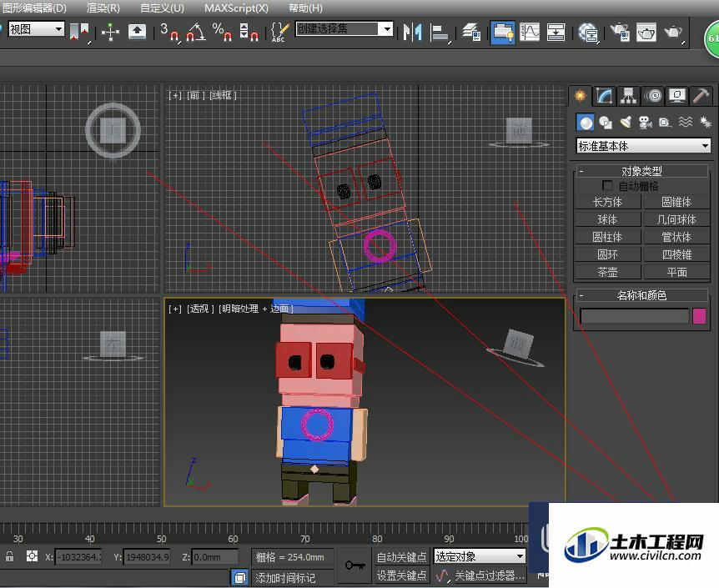Open the Utilities panel tab
Screen dimensions: 719x588
[701, 95]
